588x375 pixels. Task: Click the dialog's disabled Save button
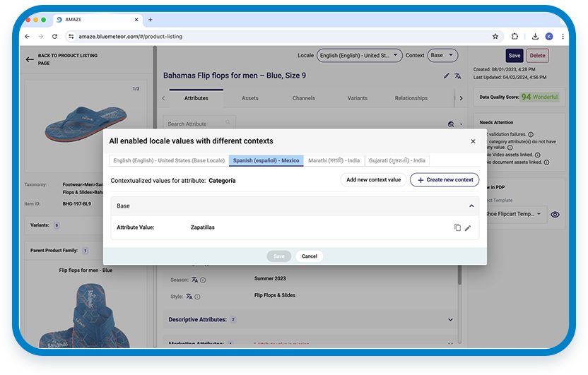[278, 256]
